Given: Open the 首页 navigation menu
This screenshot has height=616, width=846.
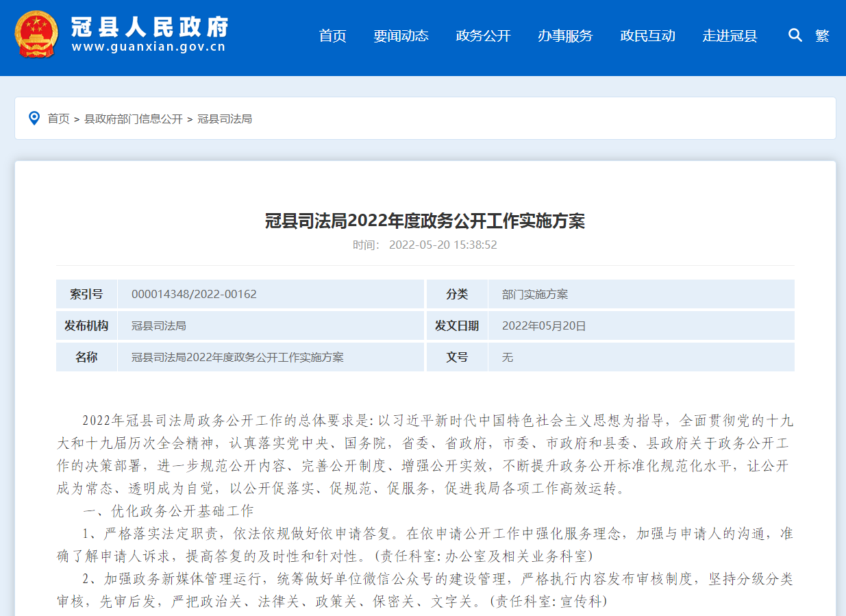Looking at the screenshot, I should [x=333, y=36].
